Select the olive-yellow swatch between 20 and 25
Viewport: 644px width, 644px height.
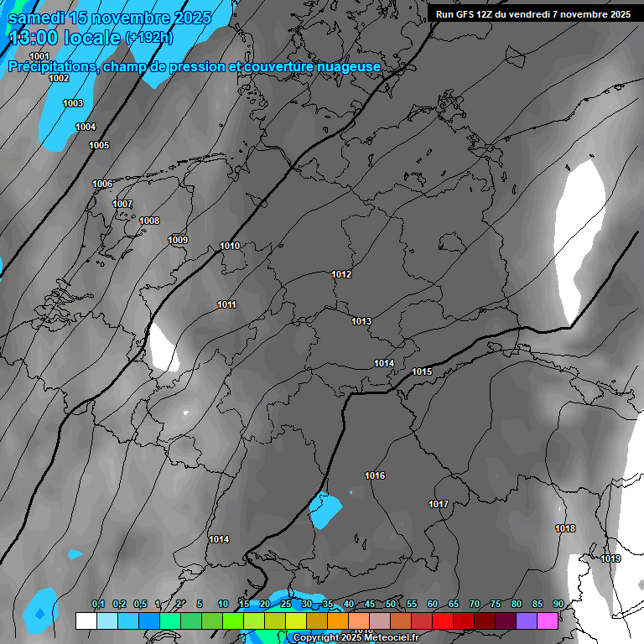[275, 621]
